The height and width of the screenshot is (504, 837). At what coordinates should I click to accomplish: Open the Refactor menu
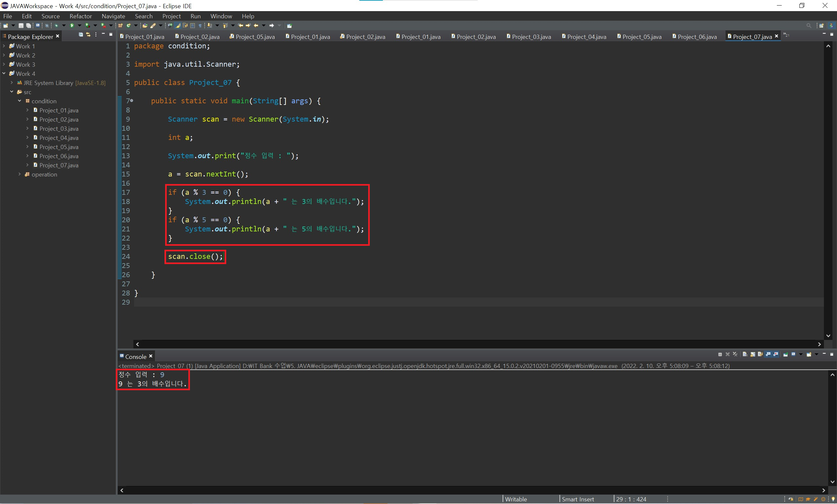tap(80, 16)
